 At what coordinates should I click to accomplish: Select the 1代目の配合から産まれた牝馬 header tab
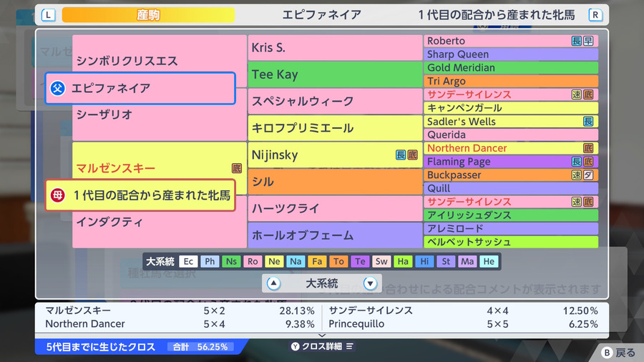coord(497,15)
